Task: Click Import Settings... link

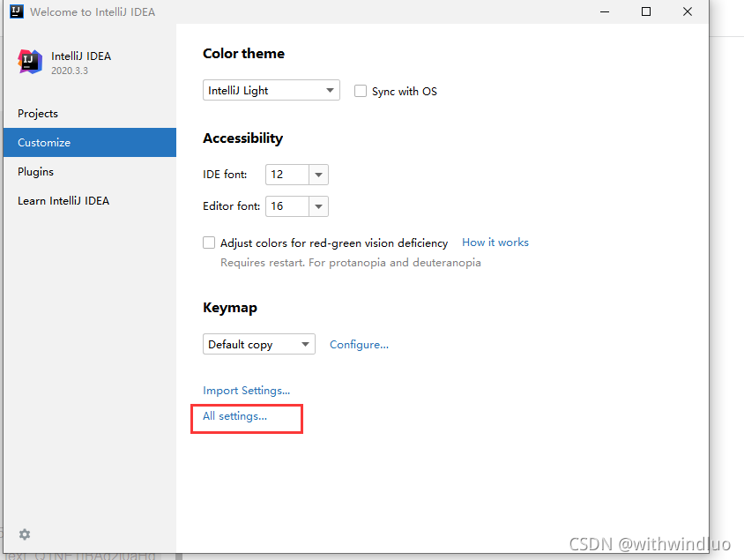Action: click(x=246, y=391)
